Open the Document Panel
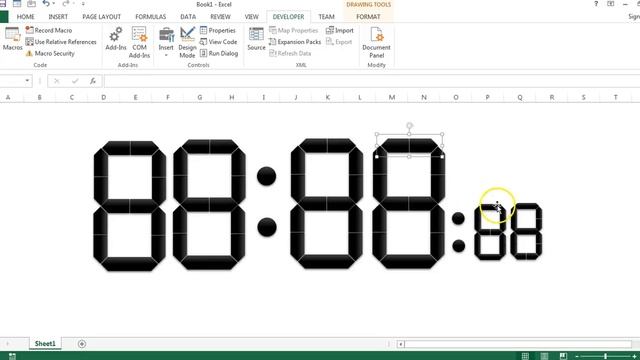This screenshot has width=640, height=360. click(x=376, y=42)
